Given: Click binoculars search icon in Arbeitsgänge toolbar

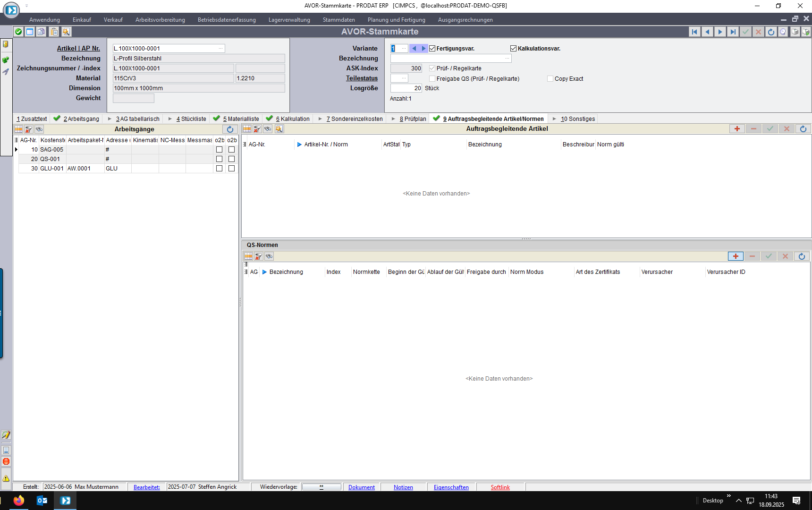Looking at the screenshot, I should [x=39, y=129].
